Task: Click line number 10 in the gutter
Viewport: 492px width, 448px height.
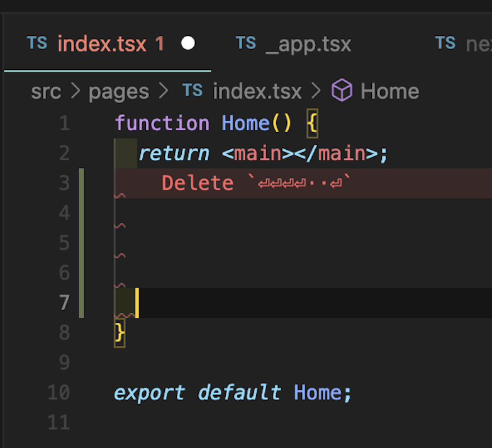Action: click(59, 393)
